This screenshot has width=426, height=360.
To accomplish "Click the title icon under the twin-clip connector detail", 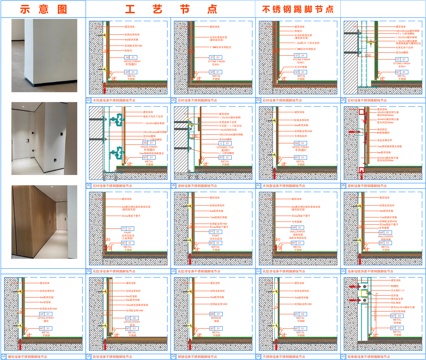I will (89, 185).
